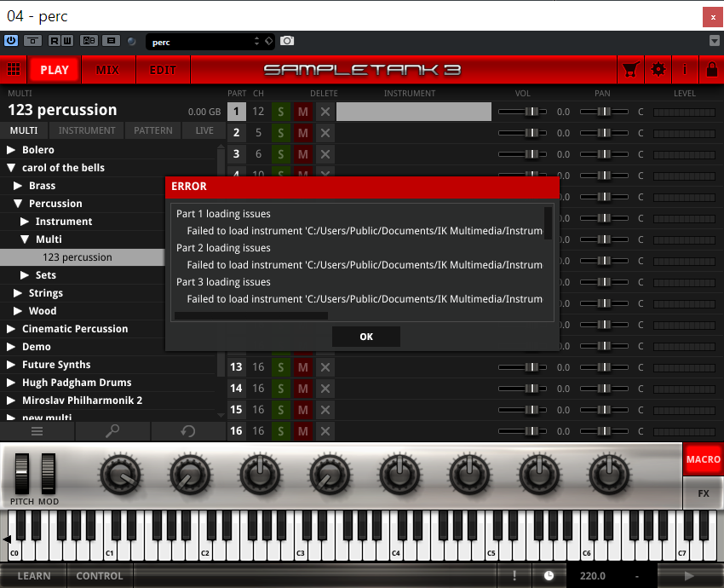Switch to the MIX page
Viewport: 724px width, 588px height.
(x=108, y=70)
